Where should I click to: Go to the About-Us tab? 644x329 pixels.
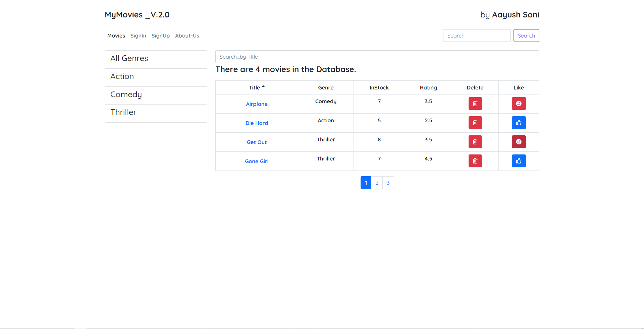[187, 36]
